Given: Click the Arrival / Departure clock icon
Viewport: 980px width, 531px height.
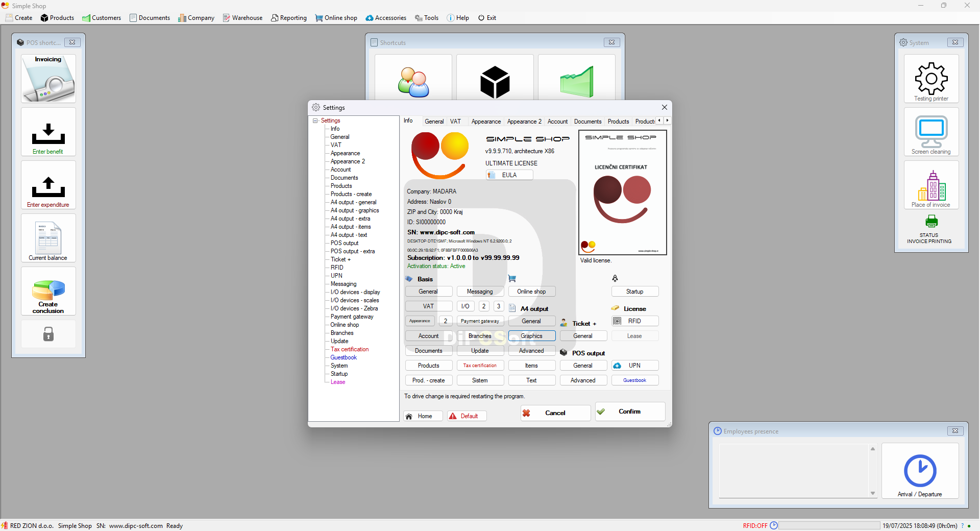Looking at the screenshot, I should coord(920,471).
